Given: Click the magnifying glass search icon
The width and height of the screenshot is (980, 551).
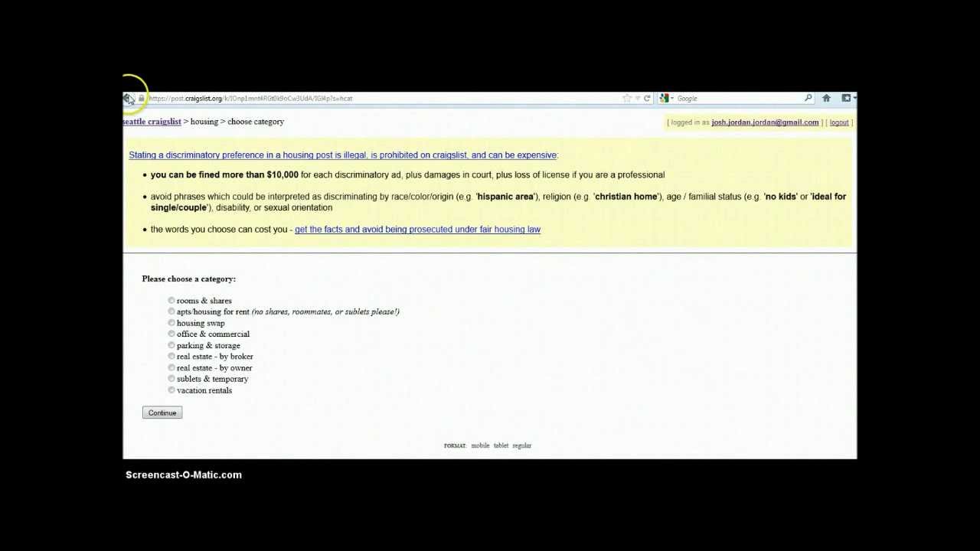Looking at the screenshot, I should point(808,98).
